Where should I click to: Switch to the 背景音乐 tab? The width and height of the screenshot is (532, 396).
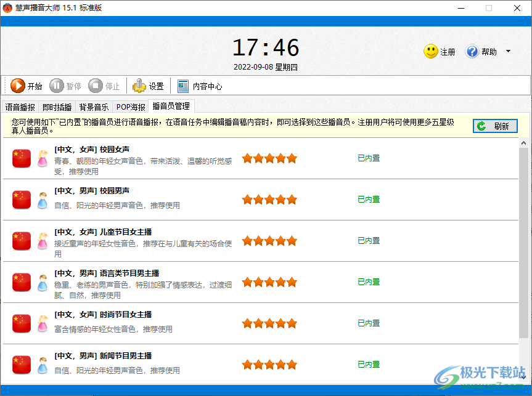[x=93, y=106]
